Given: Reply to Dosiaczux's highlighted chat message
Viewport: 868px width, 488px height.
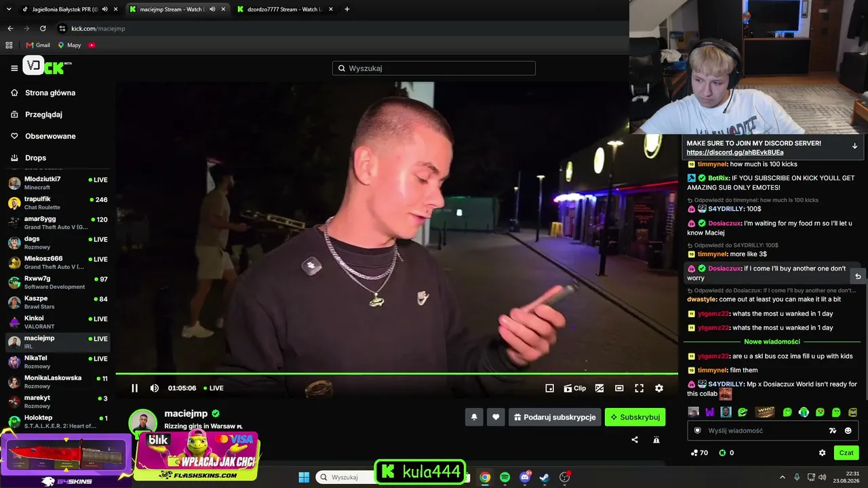Looking at the screenshot, I should (x=857, y=276).
